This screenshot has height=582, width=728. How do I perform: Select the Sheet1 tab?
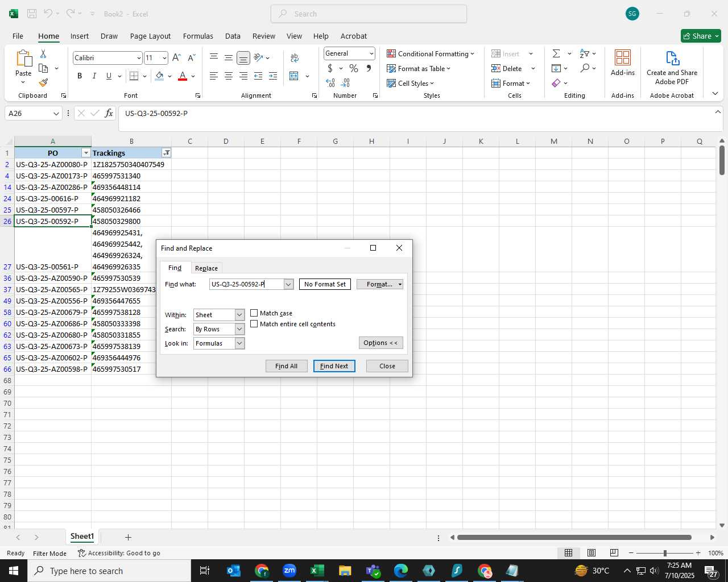click(82, 537)
